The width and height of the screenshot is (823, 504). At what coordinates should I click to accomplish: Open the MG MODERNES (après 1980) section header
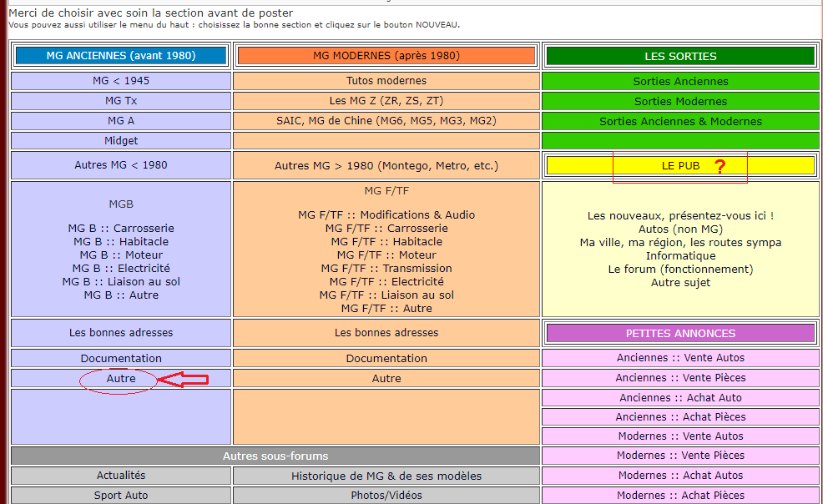386,56
